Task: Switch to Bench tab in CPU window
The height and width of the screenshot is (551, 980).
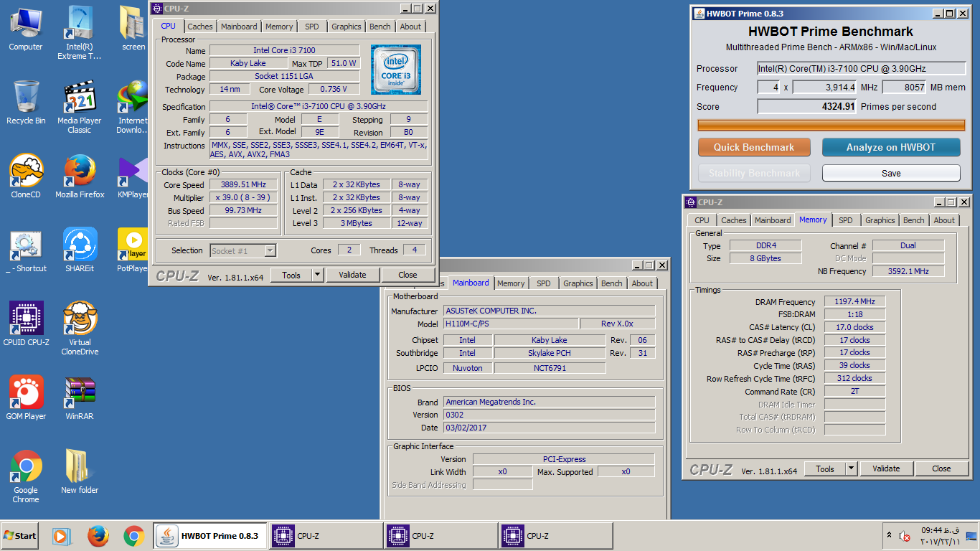Action: pos(380,27)
